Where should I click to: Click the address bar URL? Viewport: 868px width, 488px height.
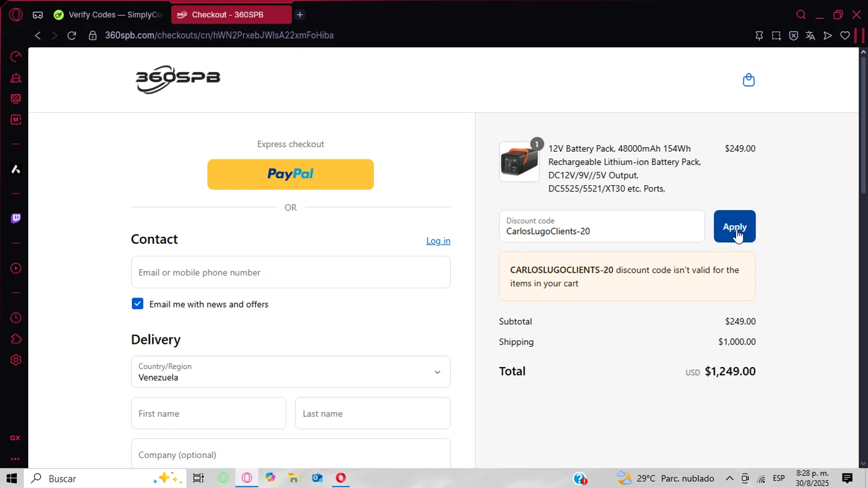click(219, 35)
